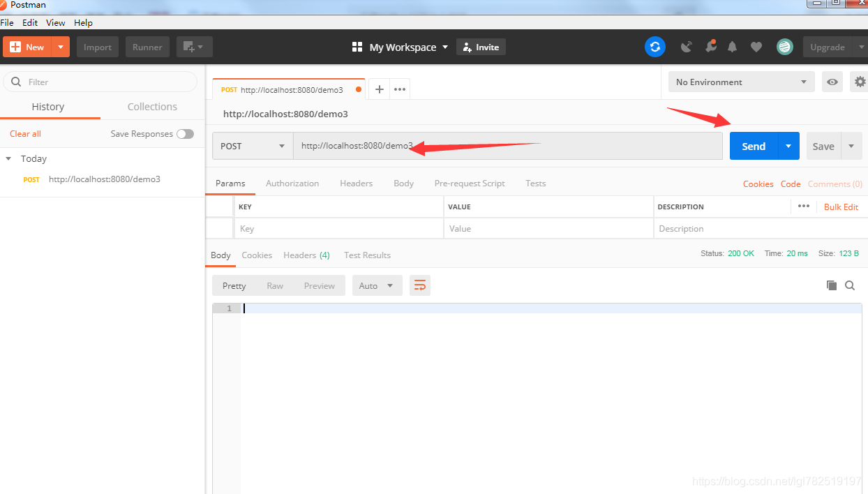Click the Save button
This screenshot has width=868, height=494.
click(823, 146)
